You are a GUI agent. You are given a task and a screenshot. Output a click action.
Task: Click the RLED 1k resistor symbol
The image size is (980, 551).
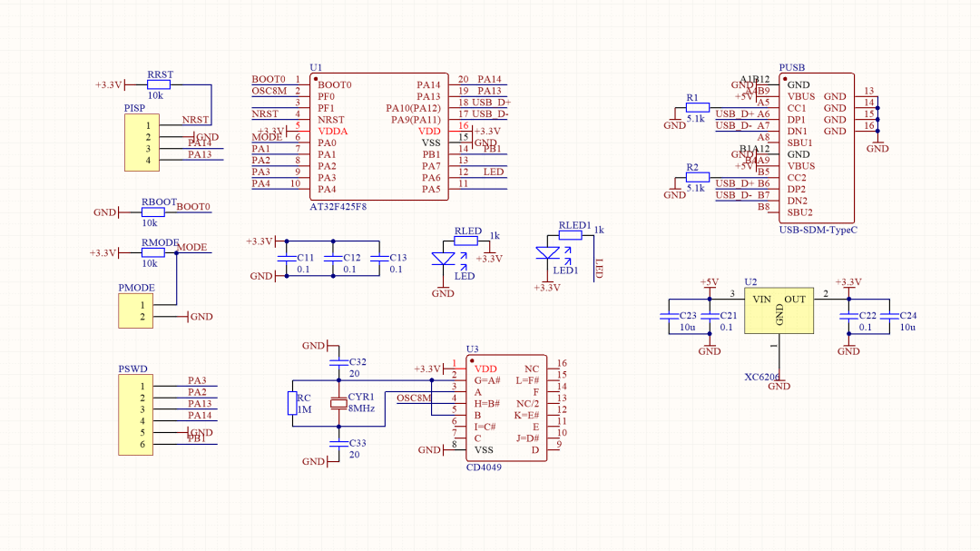pos(465,241)
